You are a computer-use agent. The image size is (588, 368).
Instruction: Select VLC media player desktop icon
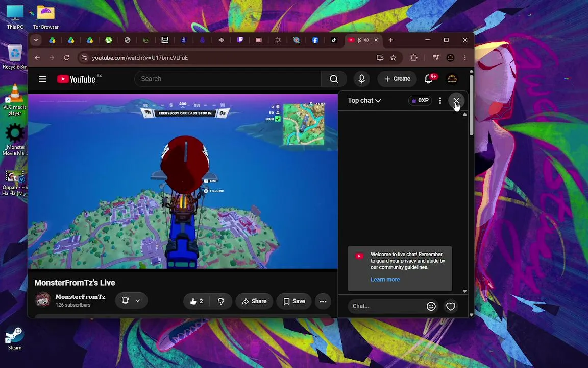[15, 100]
